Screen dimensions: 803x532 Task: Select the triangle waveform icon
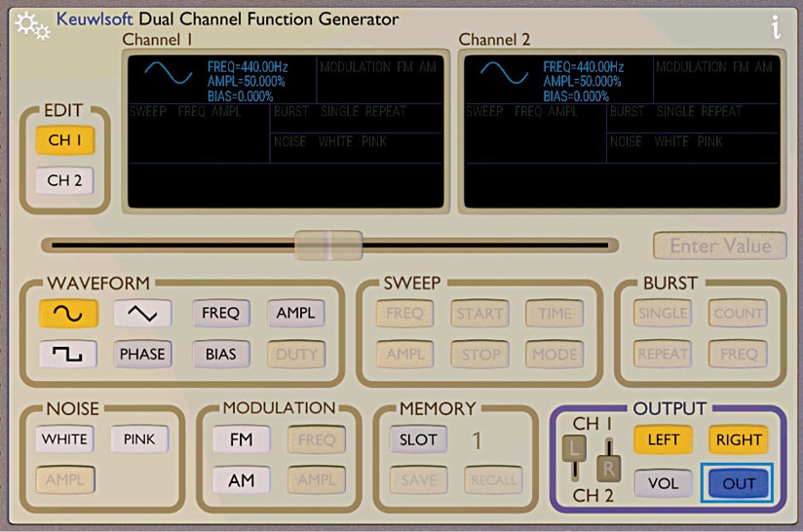pyautogui.click(x=142, y=314)
